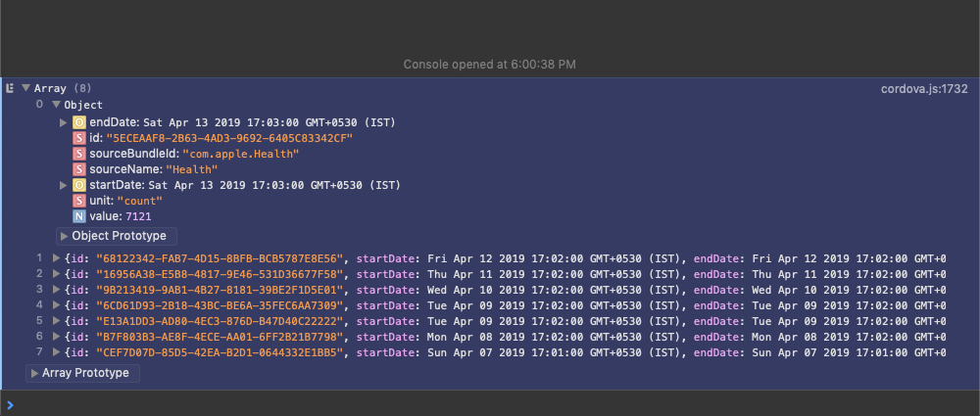Image resolution: width=980 pixels, height=416 pixels.
Task: Expand array item 1 with id 68122342
Action: coord(56,258)
